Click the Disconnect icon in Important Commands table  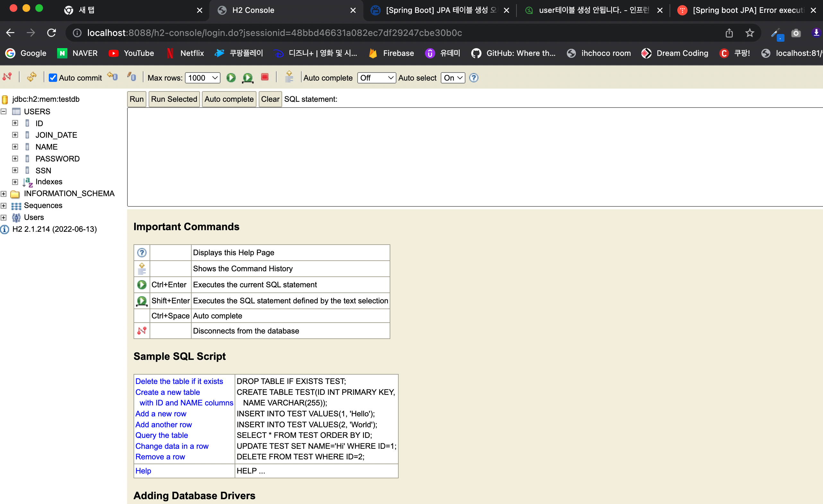pos(142,331)
